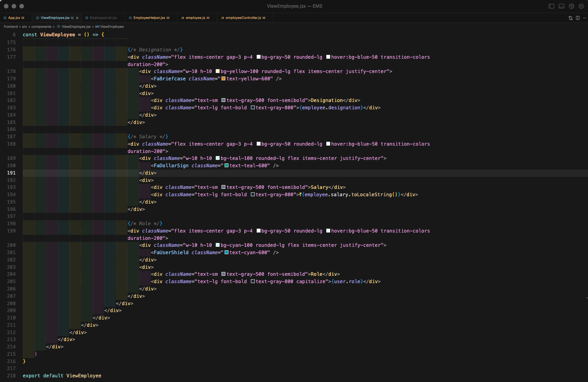Viewport: 588px width, 382px height.
Task: Click the bg-teal-100 color swatch
Action: coord(218,158)
